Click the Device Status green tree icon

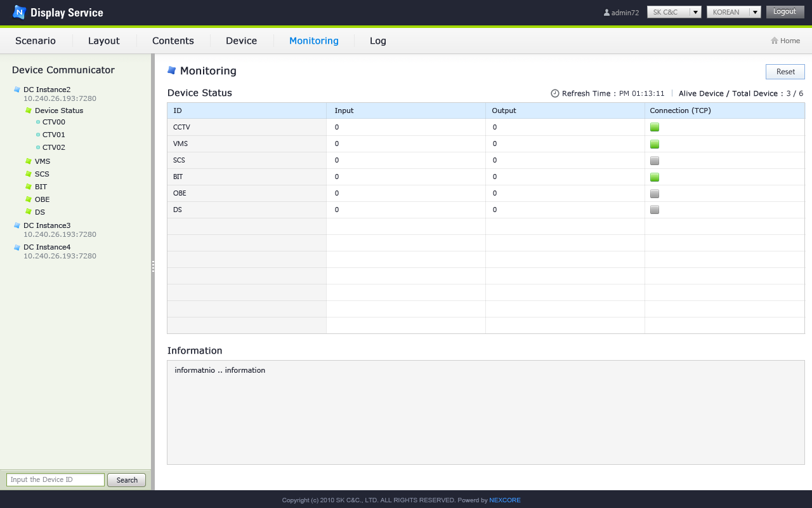[x=29, y=110]
